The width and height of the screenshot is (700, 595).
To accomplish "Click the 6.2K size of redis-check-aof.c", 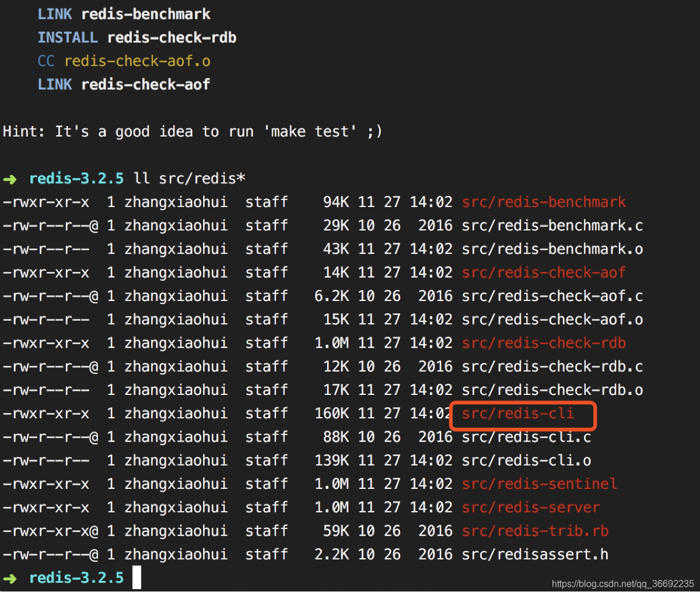I will [332, 296].
